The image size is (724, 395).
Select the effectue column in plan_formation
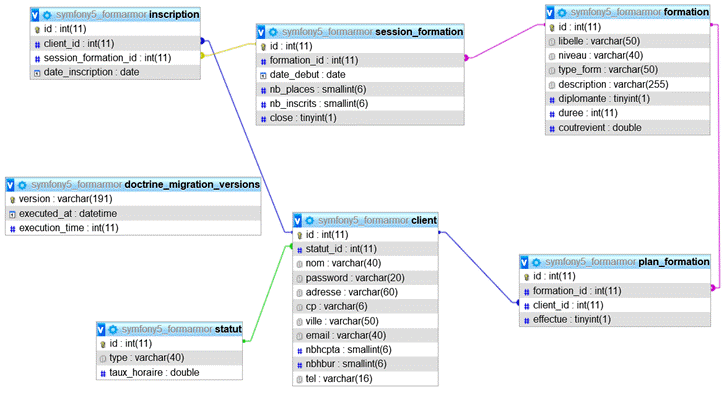click(615, 320)
